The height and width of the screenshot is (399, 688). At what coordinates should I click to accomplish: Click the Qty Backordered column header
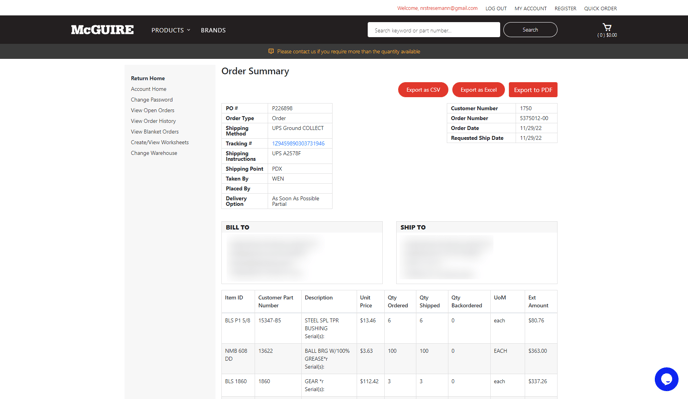[x=466, y=302]
